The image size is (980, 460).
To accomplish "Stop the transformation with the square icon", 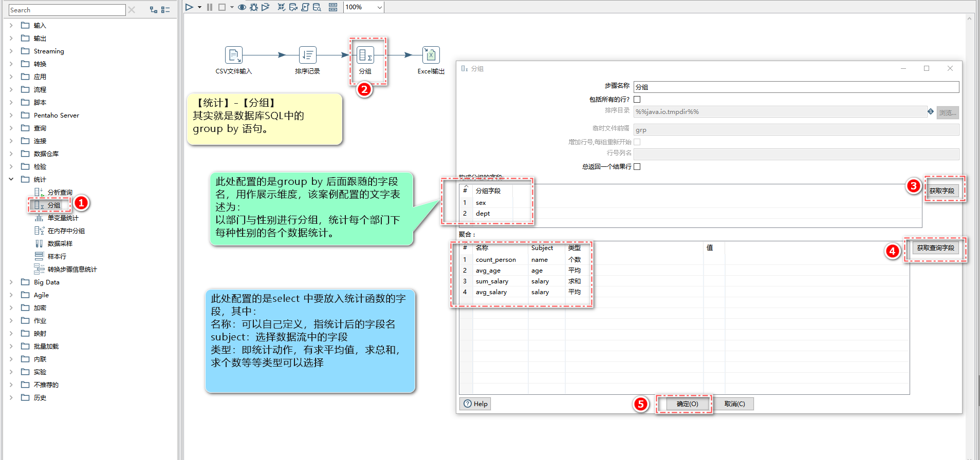I will click(x=222, y=7).
